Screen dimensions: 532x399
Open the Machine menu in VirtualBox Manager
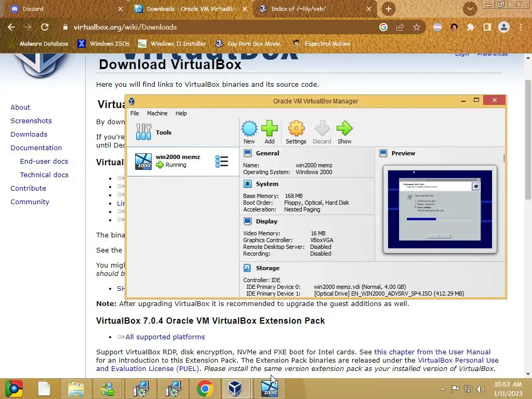pyautogui.click(x=157, y=113)
